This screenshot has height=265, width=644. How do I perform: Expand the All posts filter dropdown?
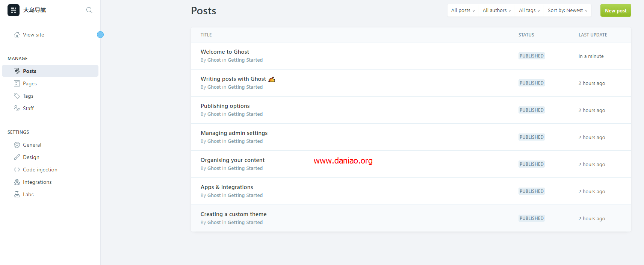click(x=463, y=11)
